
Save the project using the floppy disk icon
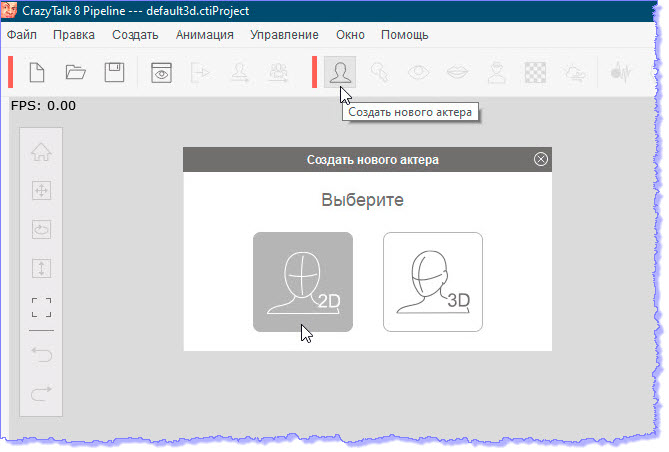tap(114, 72)
